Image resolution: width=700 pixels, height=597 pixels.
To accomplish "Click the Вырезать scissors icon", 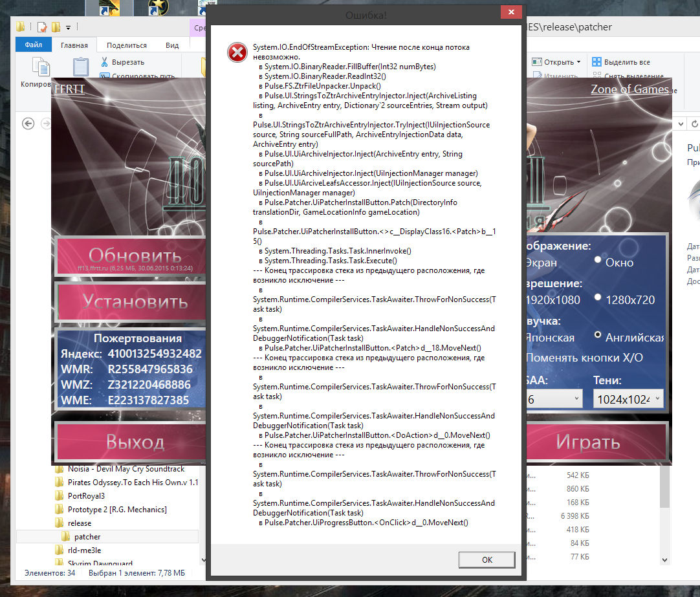I will (x=104, y=62).
